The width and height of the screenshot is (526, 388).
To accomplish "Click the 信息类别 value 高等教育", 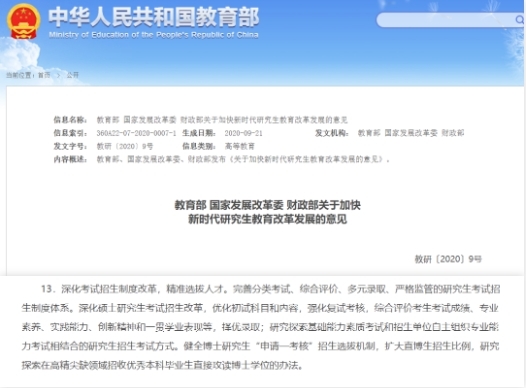I will click(240, 146).
